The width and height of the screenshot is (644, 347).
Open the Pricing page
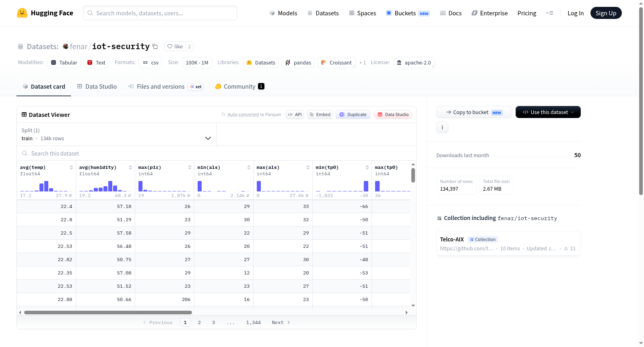tap(527, 13)
